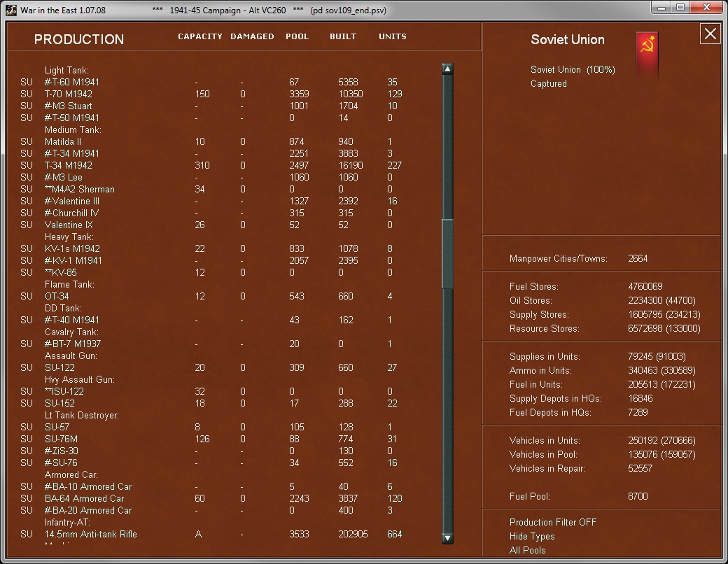Click Hide Types
The image size is (728, 564).
532,536
